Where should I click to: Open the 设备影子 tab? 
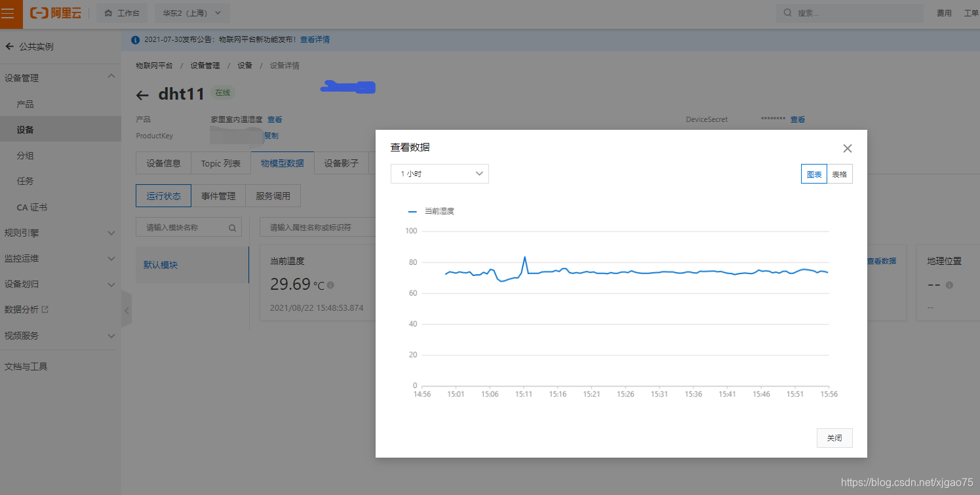pos(342,163)
